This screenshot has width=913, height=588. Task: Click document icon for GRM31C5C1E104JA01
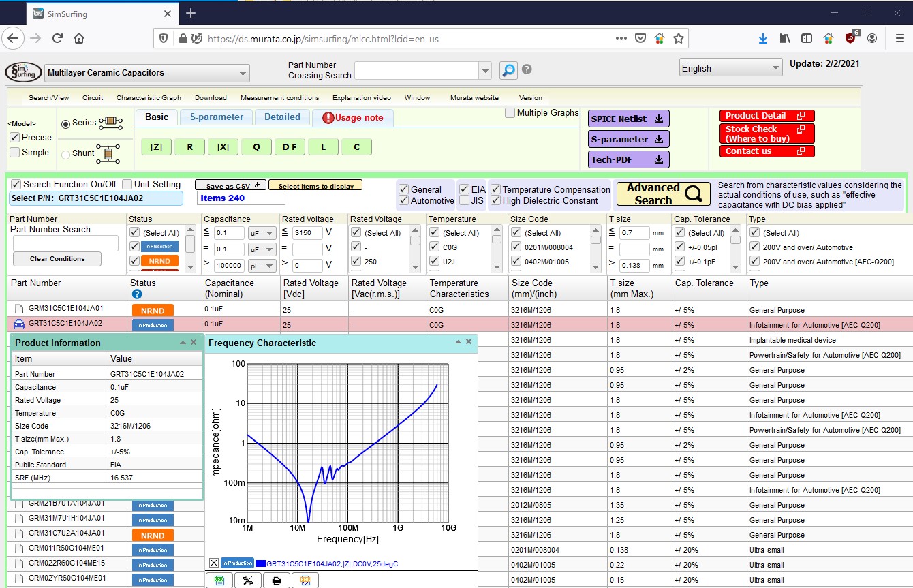[x=19, y=309]
